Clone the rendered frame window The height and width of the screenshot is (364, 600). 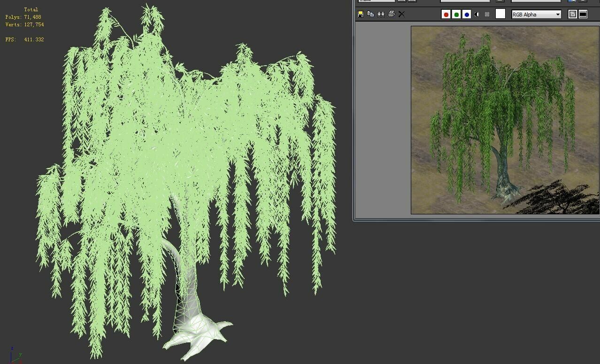[381, 14]
